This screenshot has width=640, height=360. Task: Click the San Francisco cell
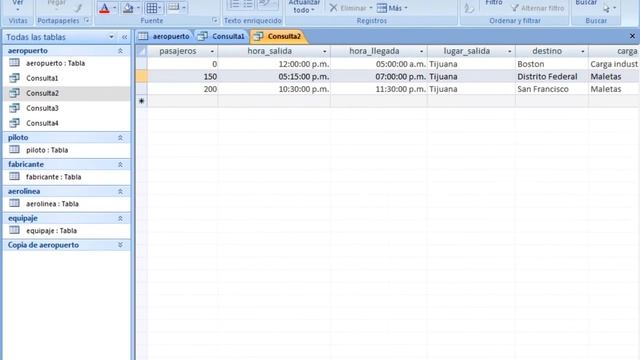tap(552, 89)
